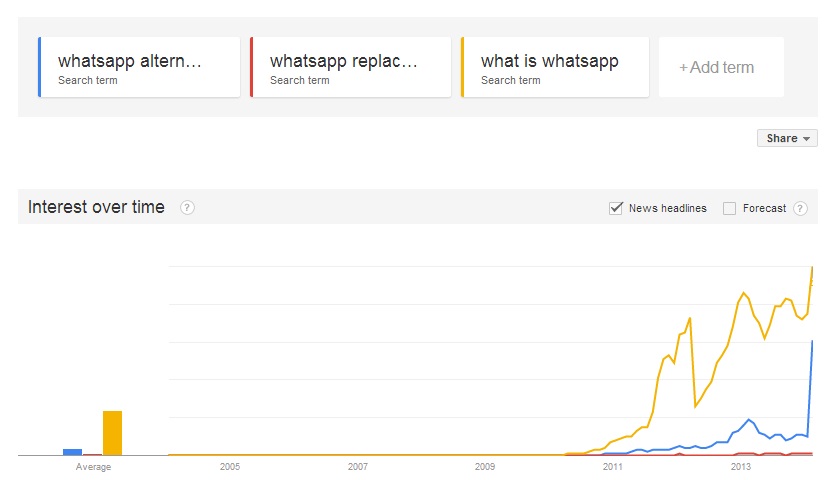Open help icon beside Interest over time
This screenshot has width=838, height=480.
187,207
